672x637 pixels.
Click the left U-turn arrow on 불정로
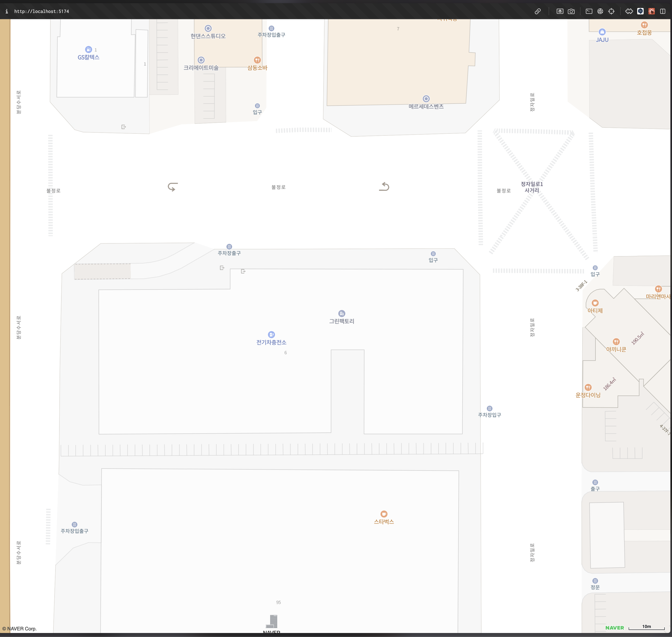point(173,187)
